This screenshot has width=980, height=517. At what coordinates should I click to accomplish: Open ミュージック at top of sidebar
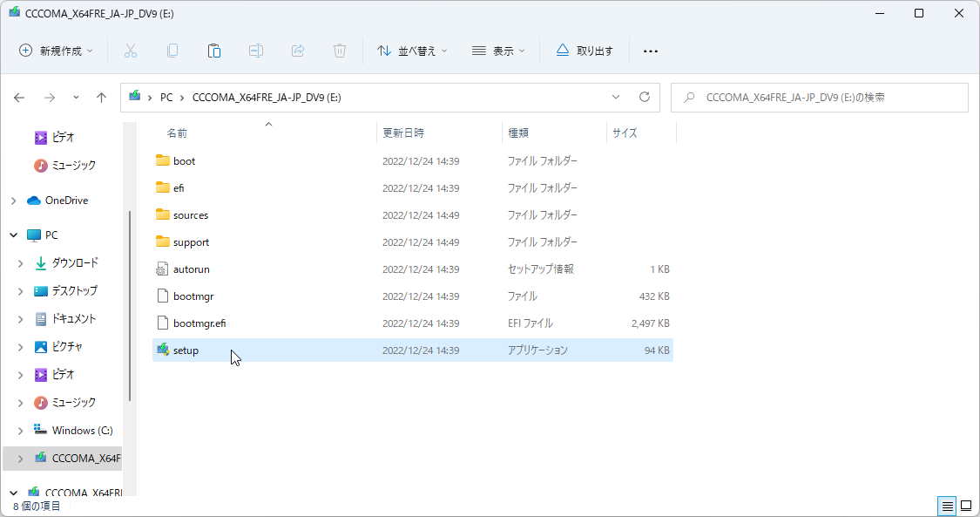click(x=65, y=165)
